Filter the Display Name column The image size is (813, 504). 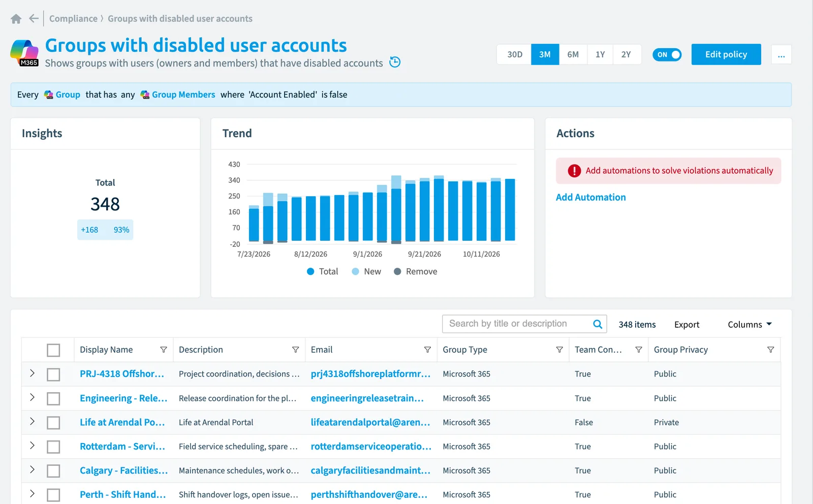pyautogui.click(x=164, y=350)
